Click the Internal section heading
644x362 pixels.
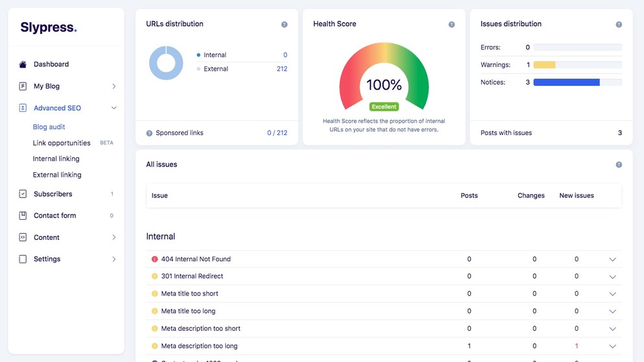tap(160, 237)
